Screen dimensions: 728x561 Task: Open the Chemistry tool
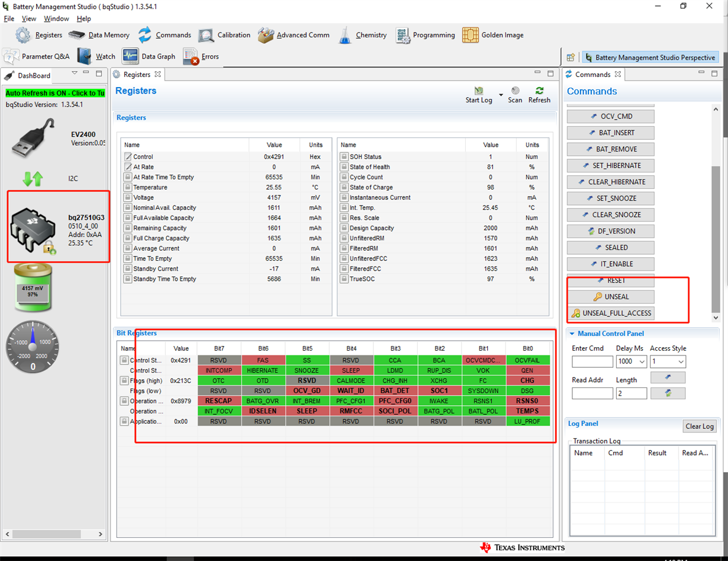[362, 35]
